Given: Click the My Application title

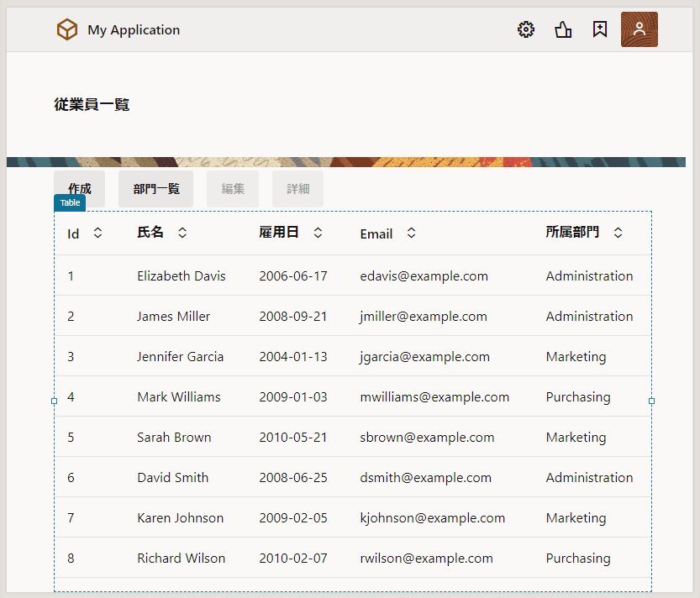Looking at the screenshot, I should (x=134, y=30).
